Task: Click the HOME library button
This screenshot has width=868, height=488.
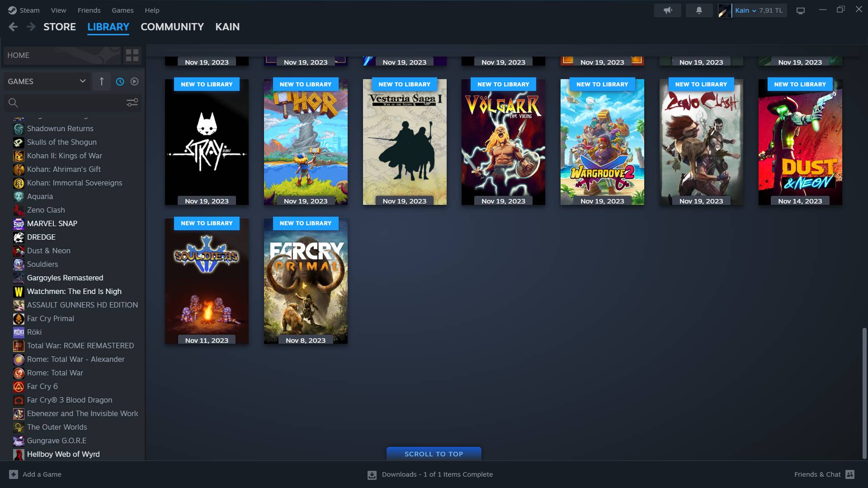Action: (62, 55)
